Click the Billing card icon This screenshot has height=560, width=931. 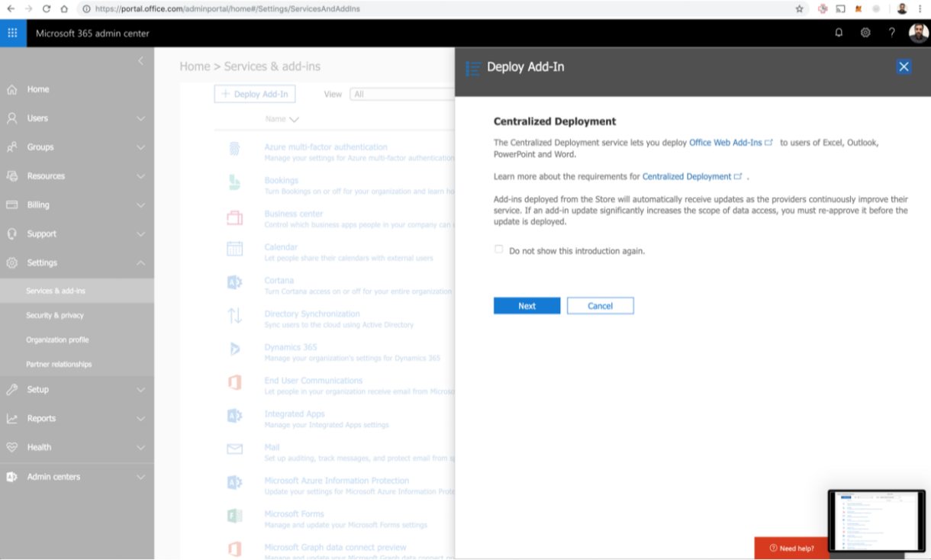point(12,205)
